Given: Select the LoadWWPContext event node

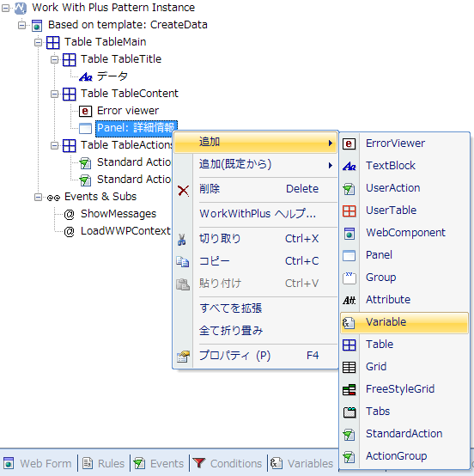Looking at the screenshot, I should click(x=125, y=231).
